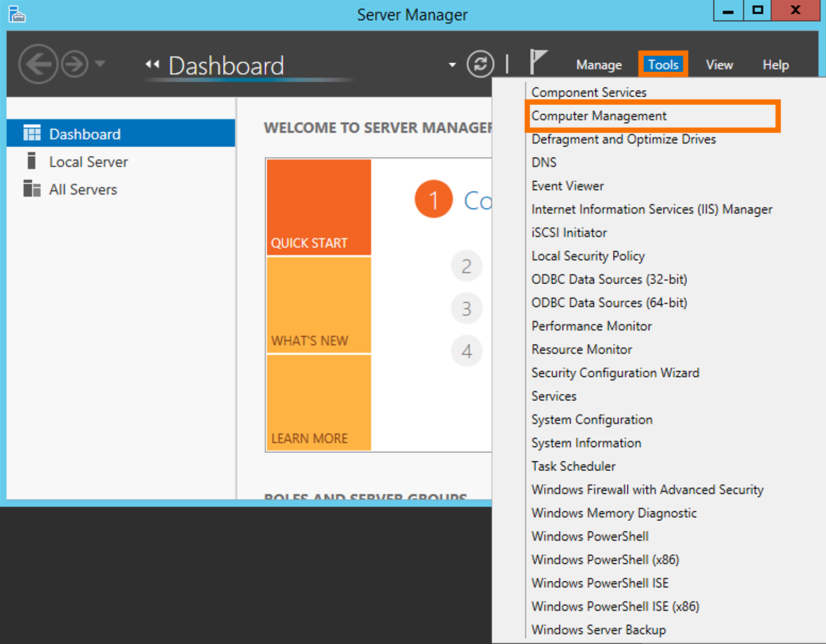
Task: Open the navigation history dropdown arrow
Action: [x=99, y=64]
